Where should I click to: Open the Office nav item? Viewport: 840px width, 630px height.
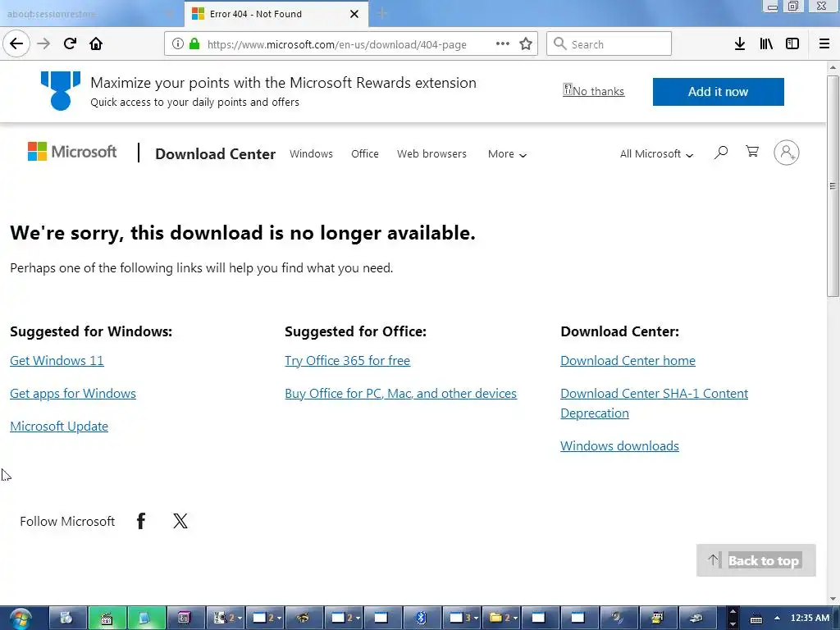pyautogui.click(x=365, y=153)
